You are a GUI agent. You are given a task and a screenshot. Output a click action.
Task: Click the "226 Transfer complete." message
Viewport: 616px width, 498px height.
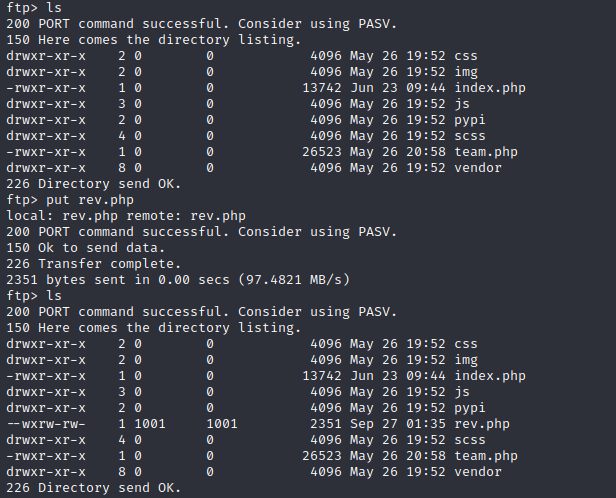click(x=90, y=263)
